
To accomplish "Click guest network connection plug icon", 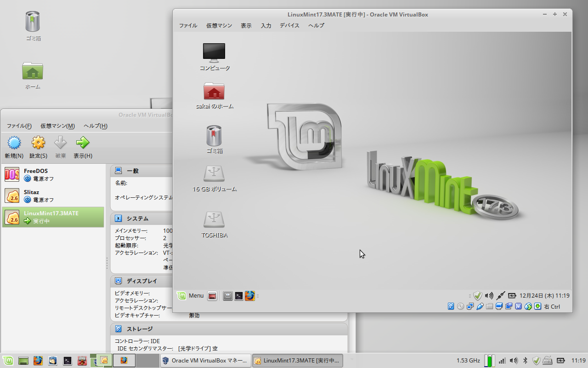I will pos(501,296).
